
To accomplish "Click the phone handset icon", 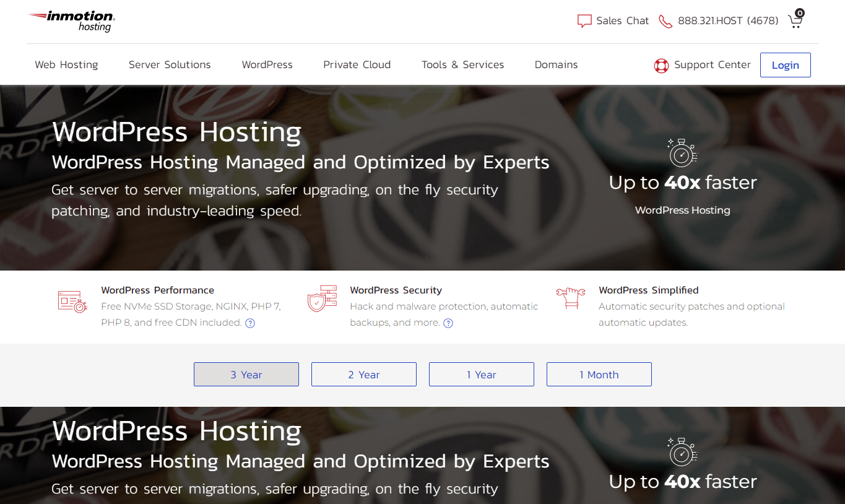I will 665,21.
